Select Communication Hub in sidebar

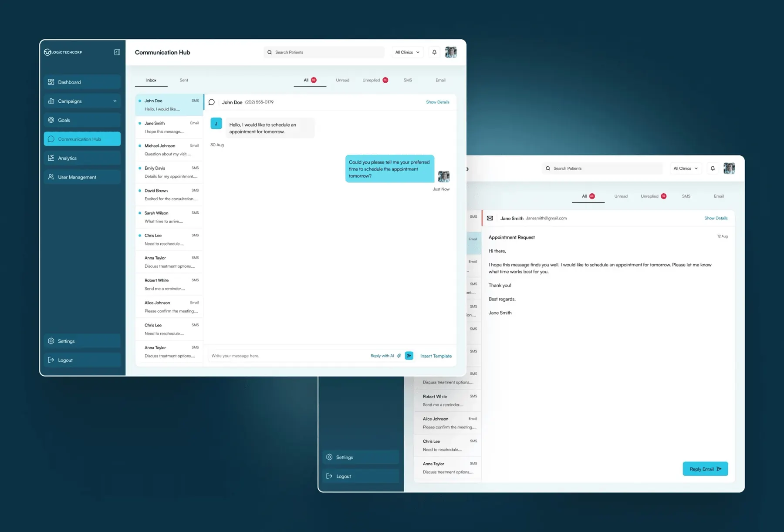tap(82, 139)
